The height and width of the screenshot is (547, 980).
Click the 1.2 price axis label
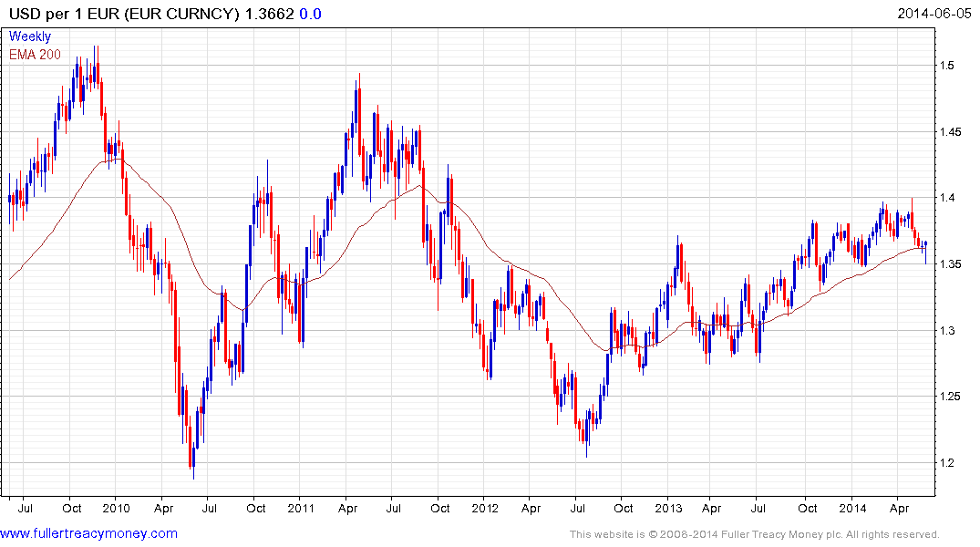point(946,462)
